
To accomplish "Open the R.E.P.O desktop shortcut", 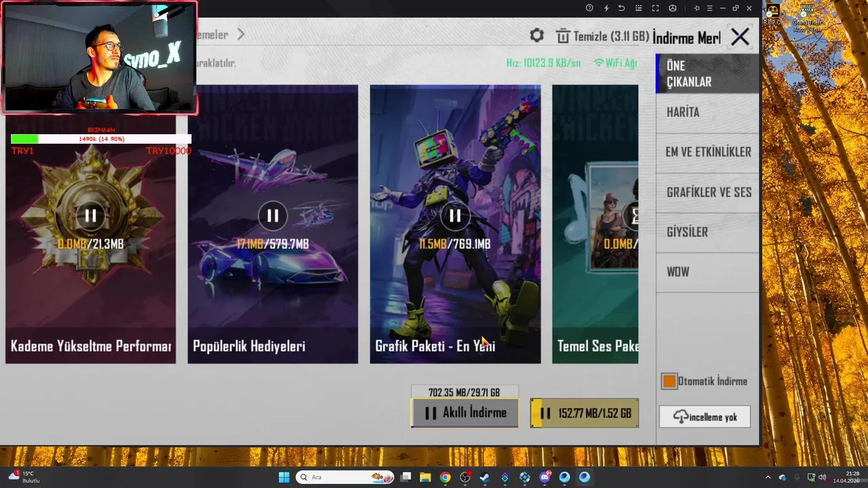I will coord(772,15).
